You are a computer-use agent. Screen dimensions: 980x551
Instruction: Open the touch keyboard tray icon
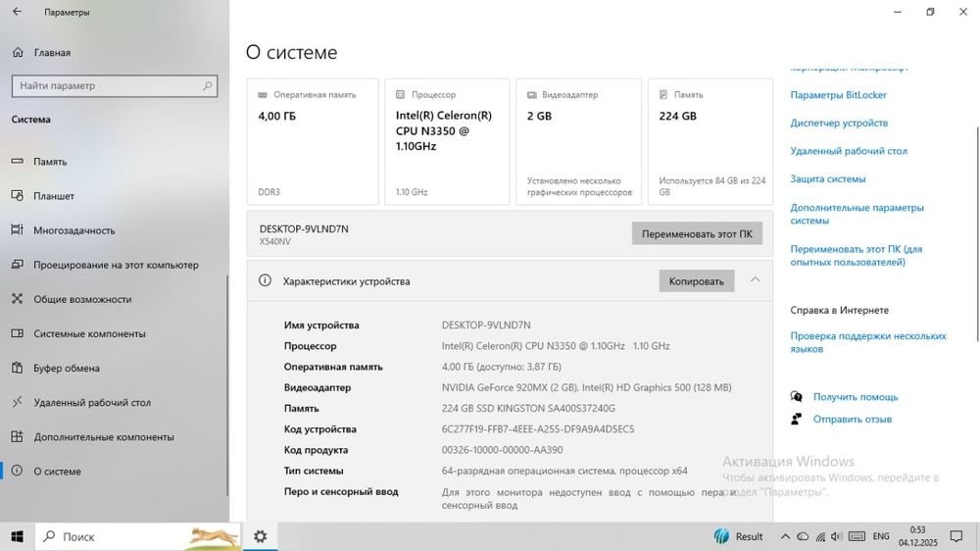click(x=857, y=536)
